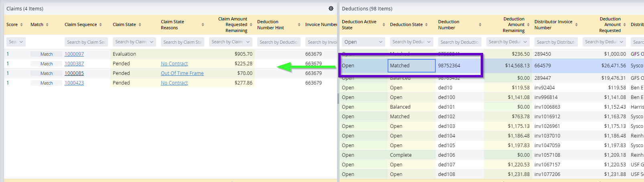Click the Out Of Time Frame link
This screenshot has width=644, height=182.
pyautogui.click(x=182, y=73)
